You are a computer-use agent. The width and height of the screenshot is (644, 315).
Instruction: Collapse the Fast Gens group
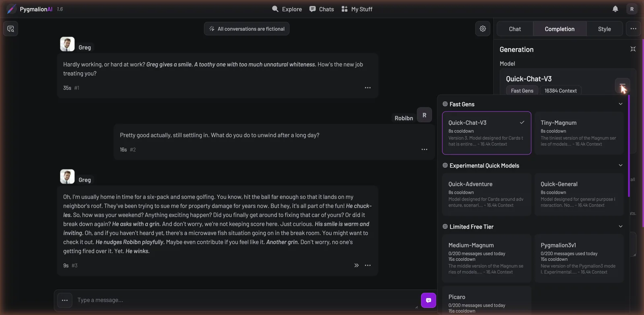coord(620,104)
